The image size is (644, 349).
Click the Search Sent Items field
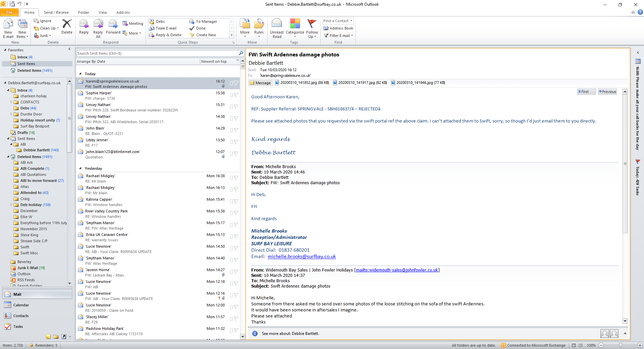tap(157, 53)
